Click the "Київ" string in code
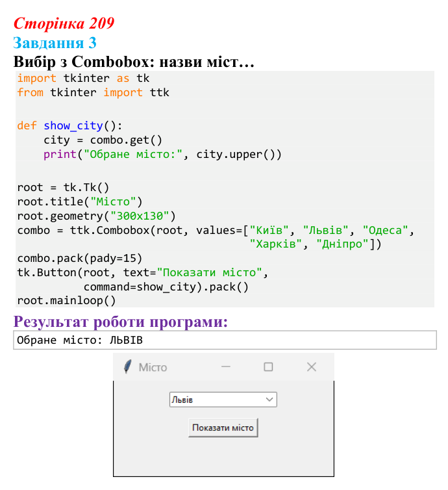Image resolution: width=448 pixels, height=490 pixels. (269, 230)
